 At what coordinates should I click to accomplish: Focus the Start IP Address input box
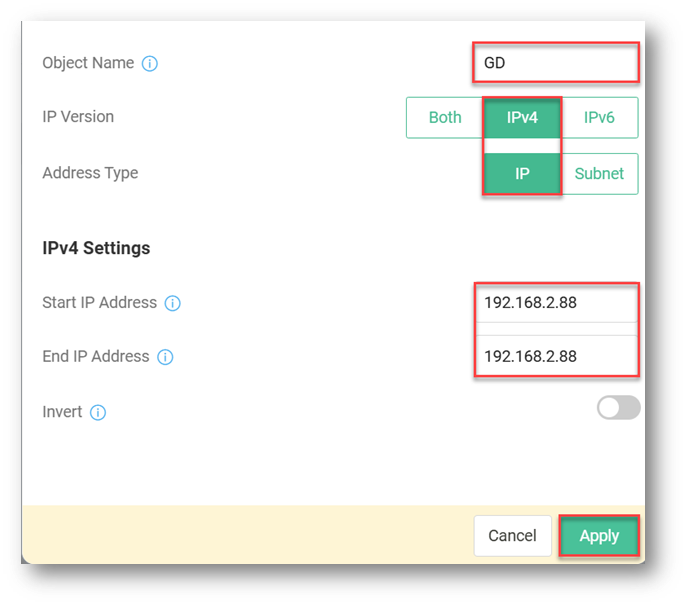pyautogui.click(x=555, y=303)
